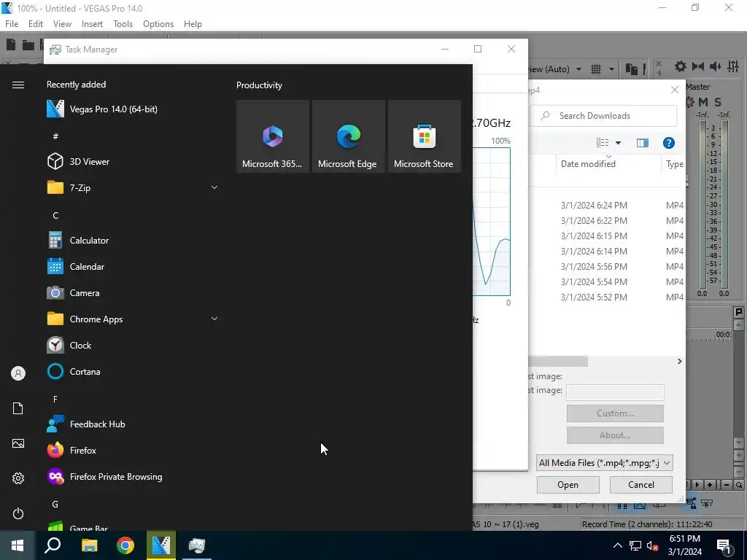Show hidden system tray icons
This screenshot has width=747, height=560.
pyautogui.click(x=617, y=545)
